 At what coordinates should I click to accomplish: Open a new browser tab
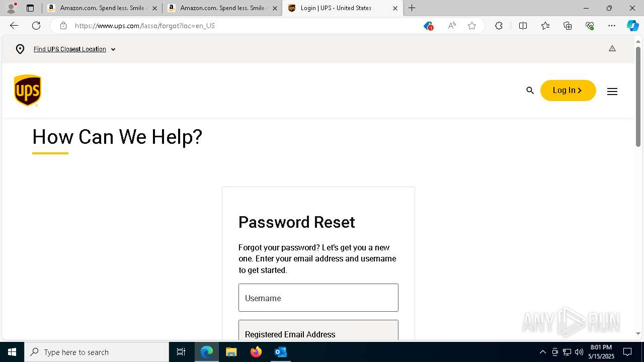(x=412, y=8)
